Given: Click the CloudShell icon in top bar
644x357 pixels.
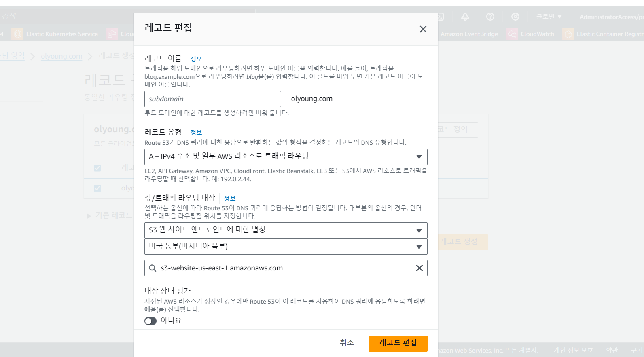Looking at the screenshot, I should [x=440, y=17].
